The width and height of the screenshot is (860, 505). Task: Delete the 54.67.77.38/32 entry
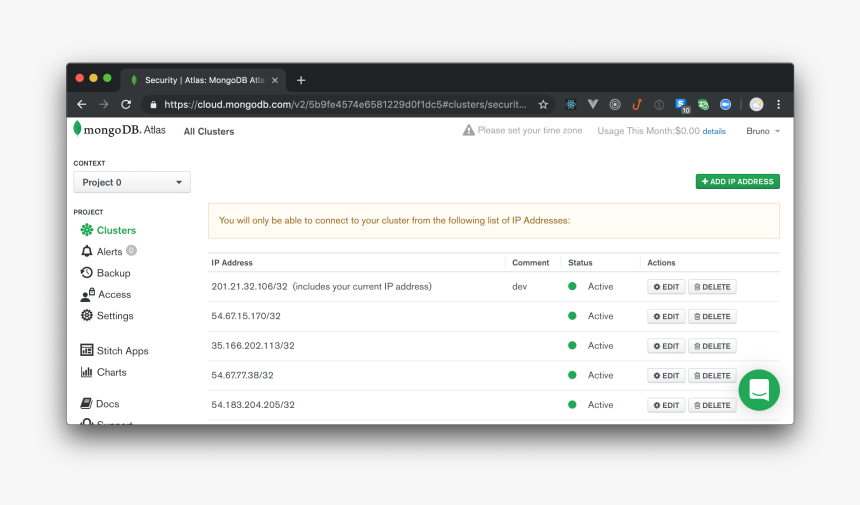pos(712,376)
